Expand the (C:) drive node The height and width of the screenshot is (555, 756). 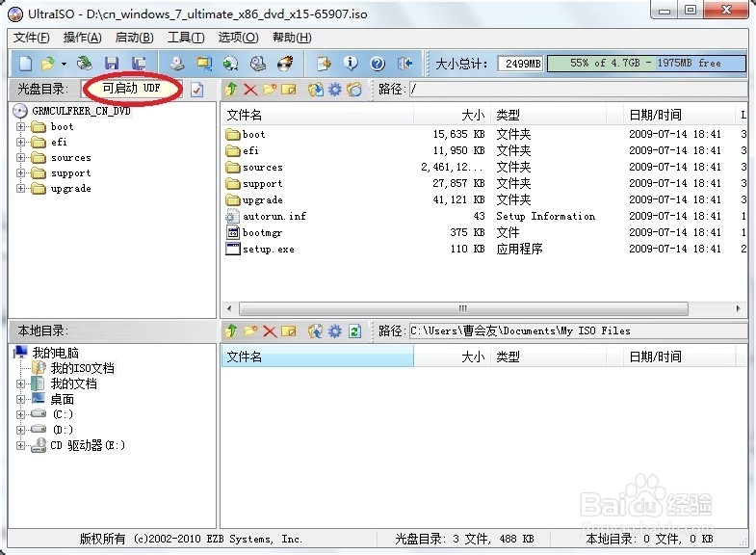point(20,414)
